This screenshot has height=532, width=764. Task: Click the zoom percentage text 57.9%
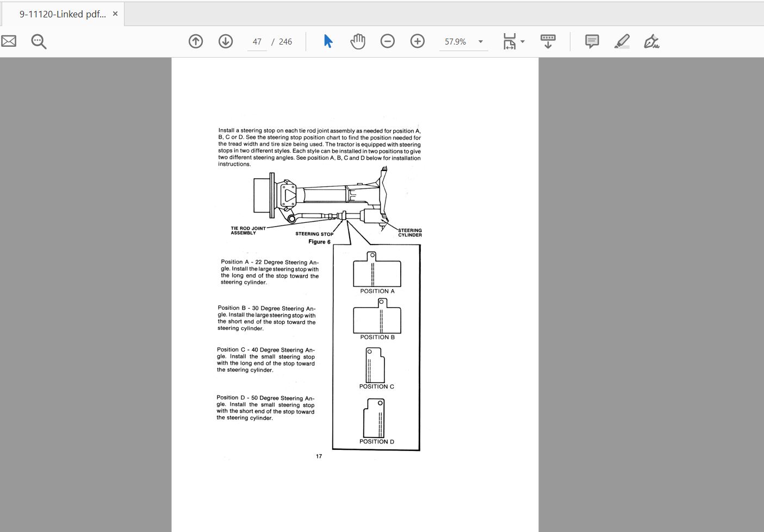(455, 42)
